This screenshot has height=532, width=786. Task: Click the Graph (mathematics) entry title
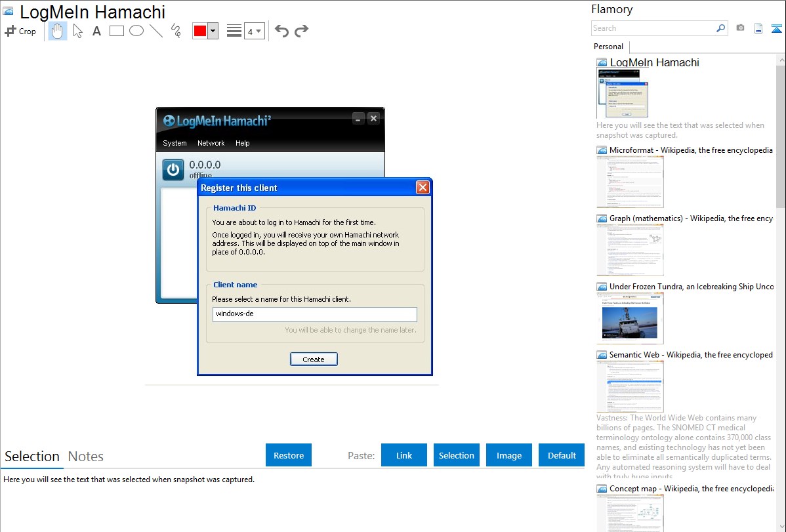(x=691, y=218)
